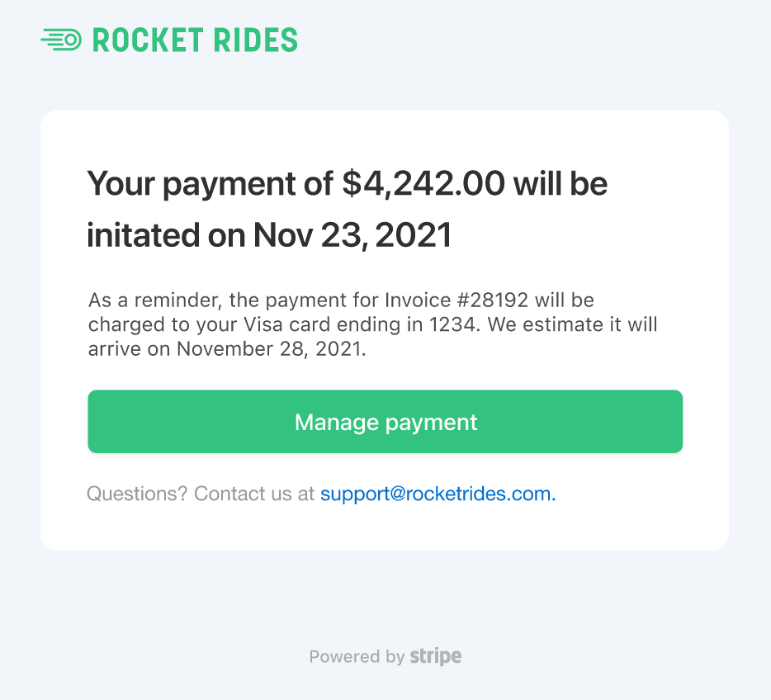The image size is (771, 700).
Task: Click the 'Questions? Contact us at' text
Action: pyautogui.click(x=201, y=494)
